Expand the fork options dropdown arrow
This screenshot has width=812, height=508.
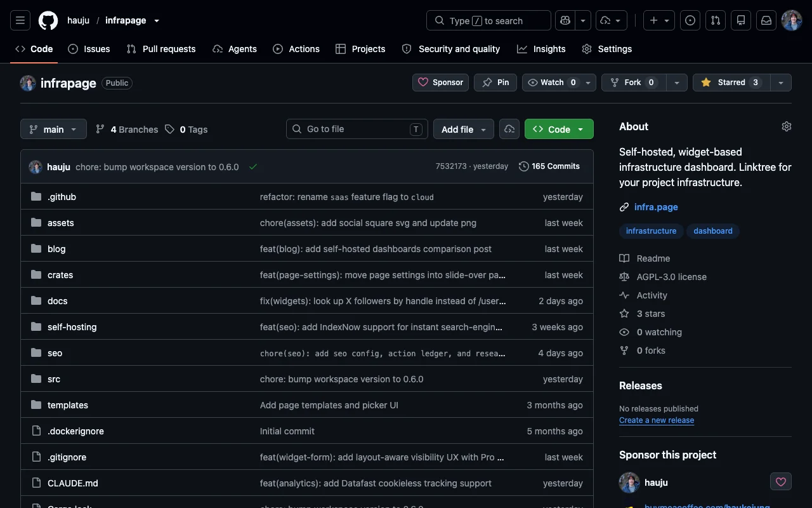(x=676, y=83)
